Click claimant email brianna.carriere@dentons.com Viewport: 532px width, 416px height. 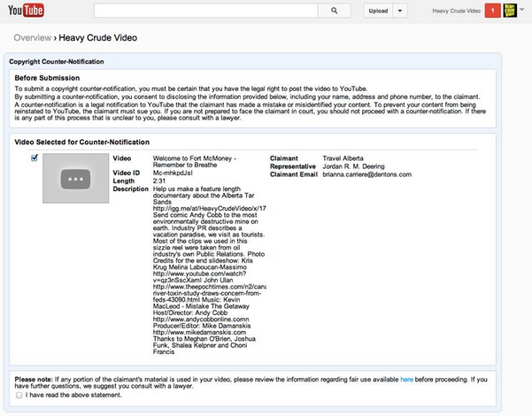[366, 174]
